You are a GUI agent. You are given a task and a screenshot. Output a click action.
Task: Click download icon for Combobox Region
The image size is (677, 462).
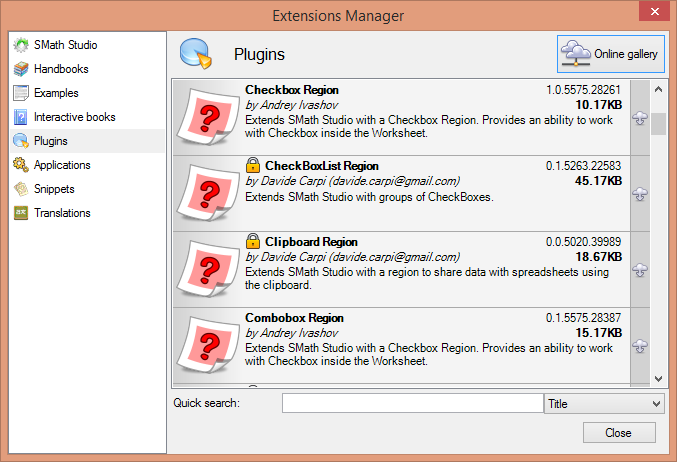[640, 346]
